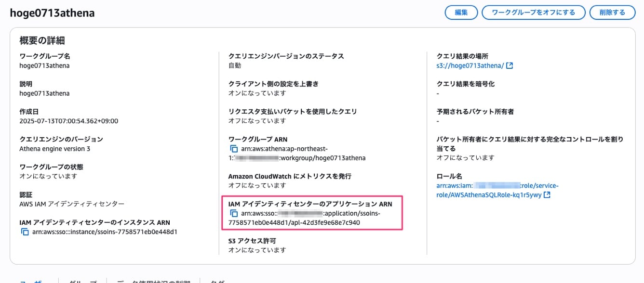
Task: Select the S3 アクセス許可 label
Action: pos(252,241)
